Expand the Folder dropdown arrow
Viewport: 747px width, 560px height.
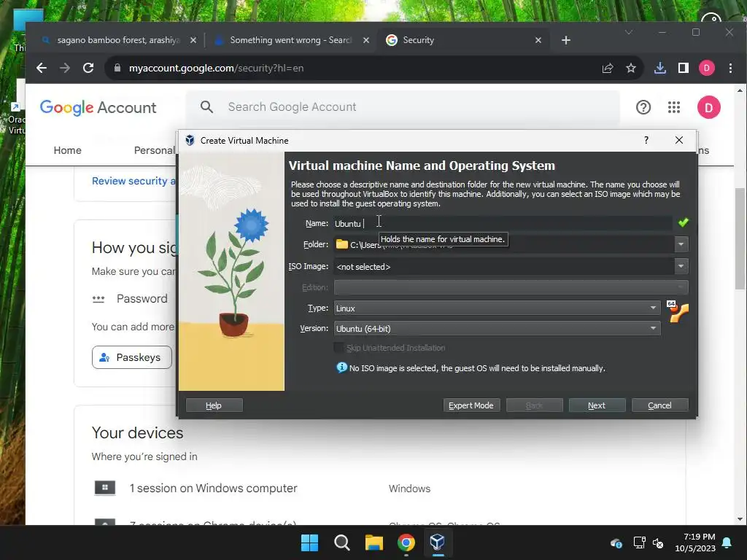[x=681, y=244]
